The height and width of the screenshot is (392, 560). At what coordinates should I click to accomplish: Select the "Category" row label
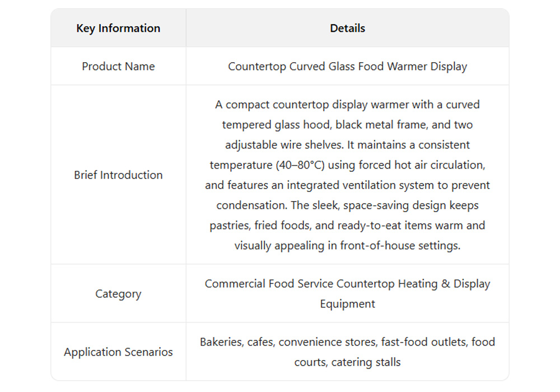[118, 293]
